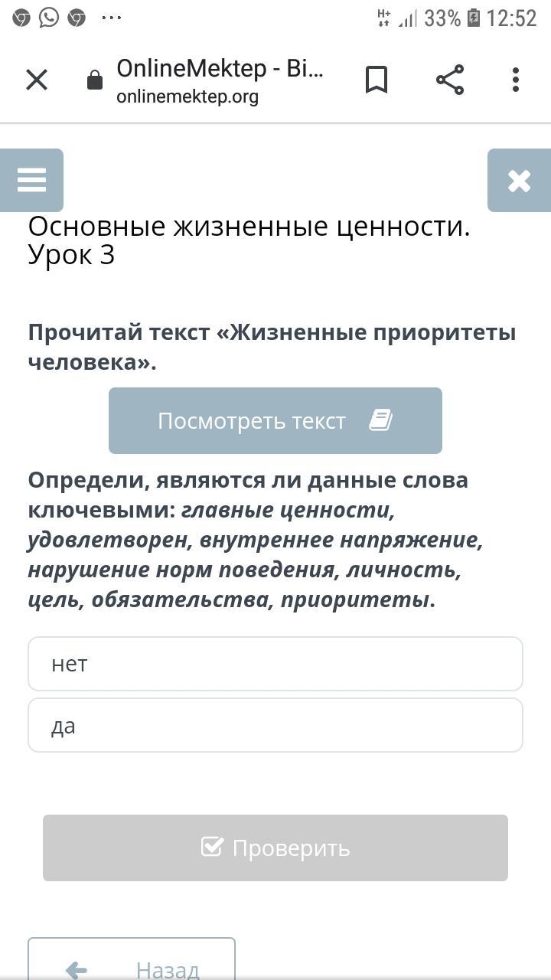Tap the 12:52 clock in status bar
Viewport: 551px width, 980px height.
pos(511,18)
